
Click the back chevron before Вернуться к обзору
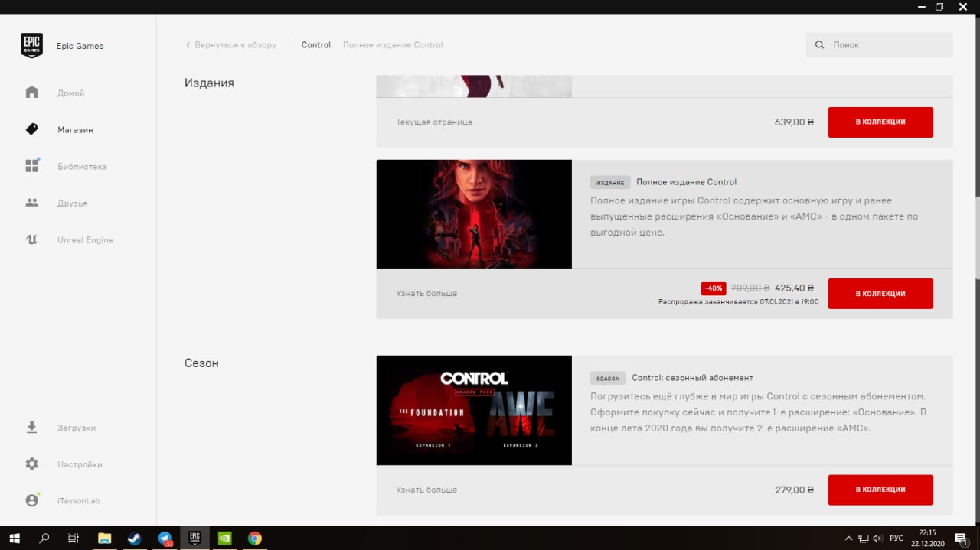pyautogui.click(x=188, y=45)
